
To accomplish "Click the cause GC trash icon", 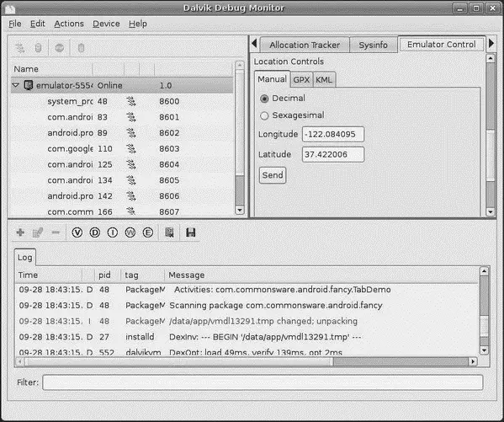I will click(x=81, y=48).
